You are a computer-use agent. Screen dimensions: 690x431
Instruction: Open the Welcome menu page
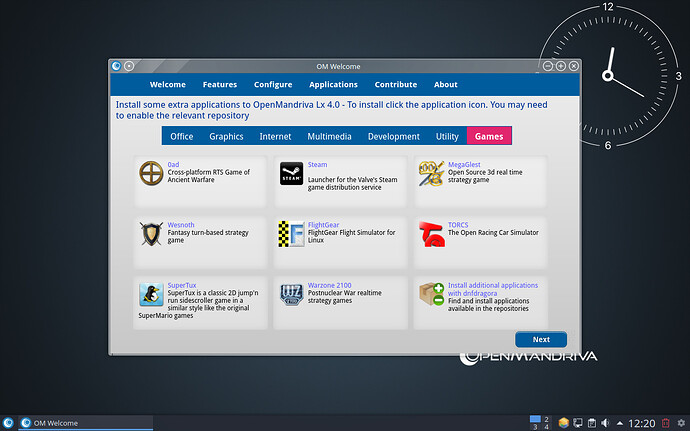click(x=168, y=85)
